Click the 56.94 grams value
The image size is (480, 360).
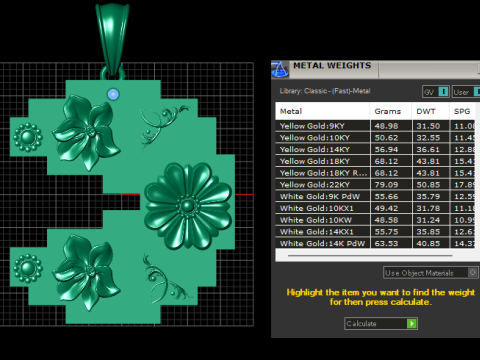point(386,149)
